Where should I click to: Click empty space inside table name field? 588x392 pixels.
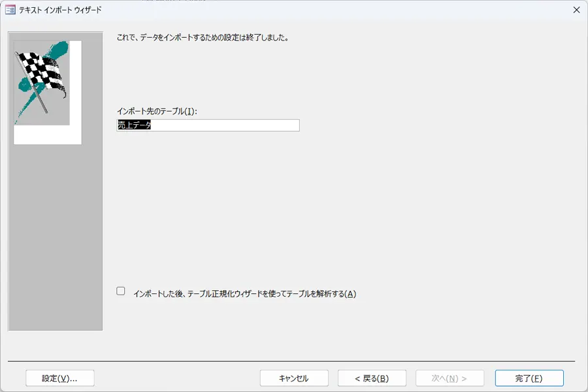point(229,125)
